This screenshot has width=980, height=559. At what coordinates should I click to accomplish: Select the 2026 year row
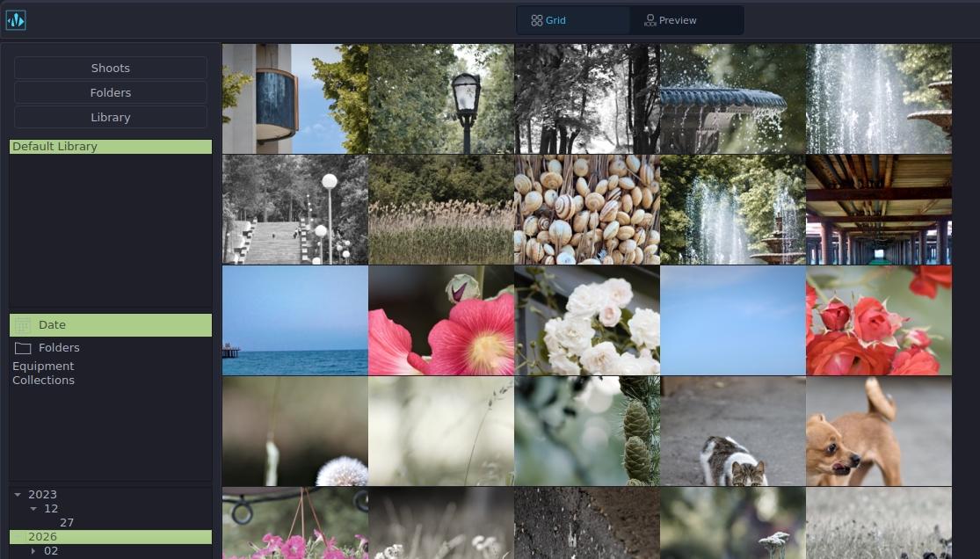[x=111, y=537]
